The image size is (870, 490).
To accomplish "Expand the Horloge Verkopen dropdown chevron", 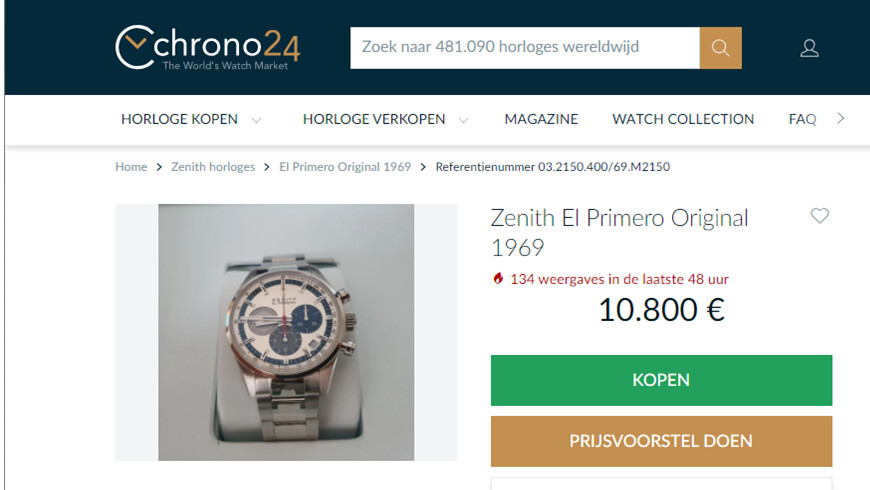I will [463, 120].
